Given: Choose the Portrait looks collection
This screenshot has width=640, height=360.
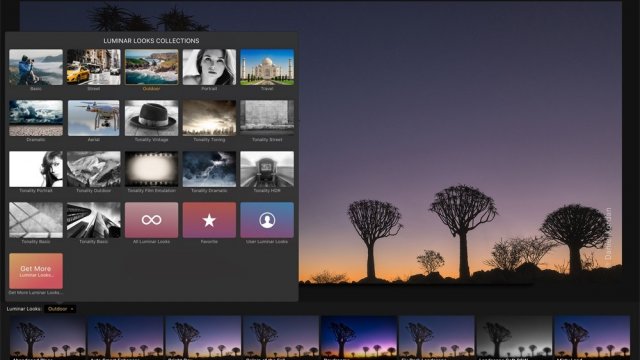Looking at the screenshot, I should click(209, 67).
